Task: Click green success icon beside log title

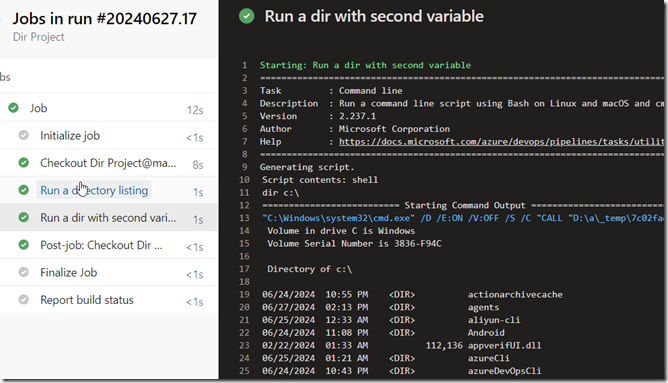Action: [x=247, y=16]
